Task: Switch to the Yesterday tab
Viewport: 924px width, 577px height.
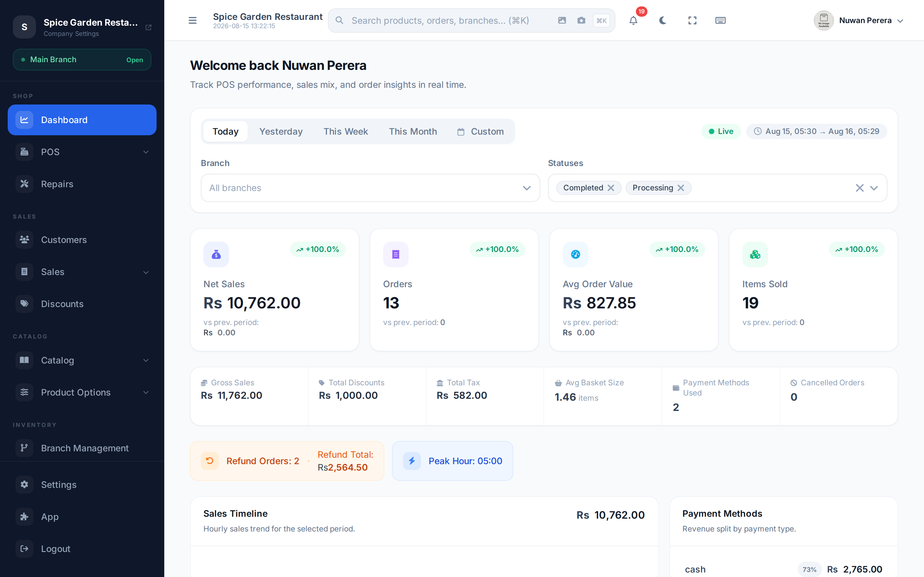Action: (x=281, y=131)
